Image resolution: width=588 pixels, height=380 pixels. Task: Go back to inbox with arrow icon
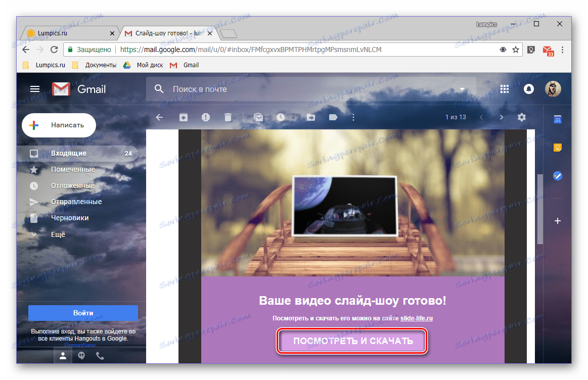[x=159, y=117]
